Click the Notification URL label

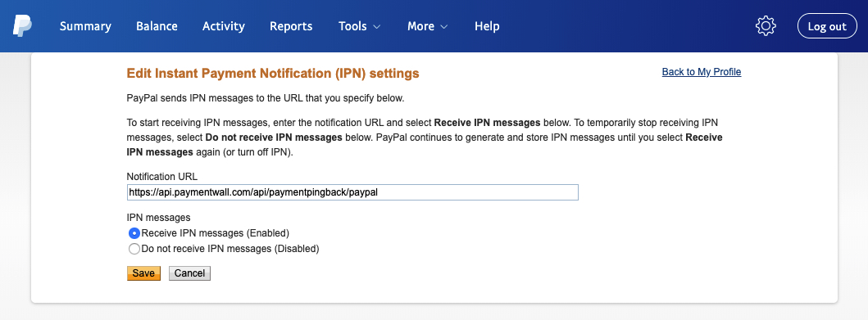tap(162, 176)
